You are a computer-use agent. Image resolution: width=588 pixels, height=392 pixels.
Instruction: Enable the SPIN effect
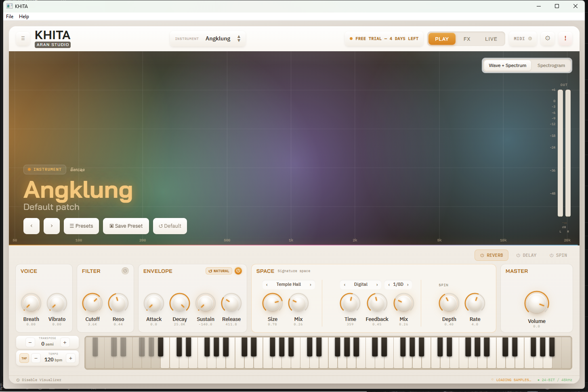558,255
